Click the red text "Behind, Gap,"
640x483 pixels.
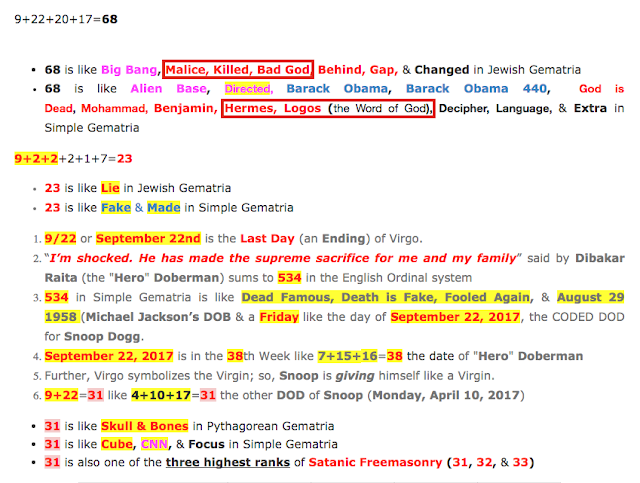click(358, 70)
